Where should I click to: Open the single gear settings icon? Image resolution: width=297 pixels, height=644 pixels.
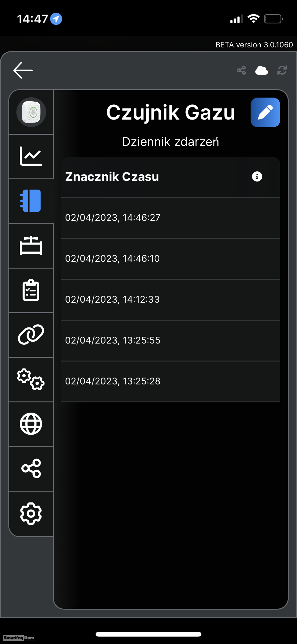(31, 514)
